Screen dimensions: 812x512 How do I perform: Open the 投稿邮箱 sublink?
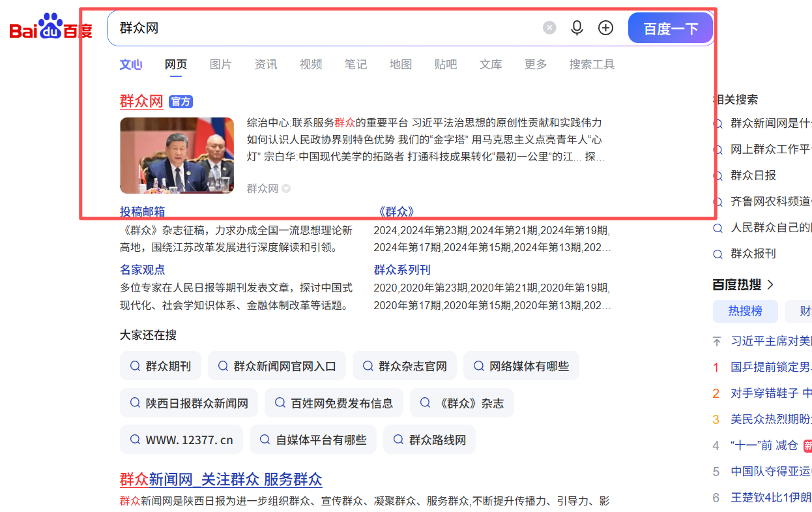point(142,211)
